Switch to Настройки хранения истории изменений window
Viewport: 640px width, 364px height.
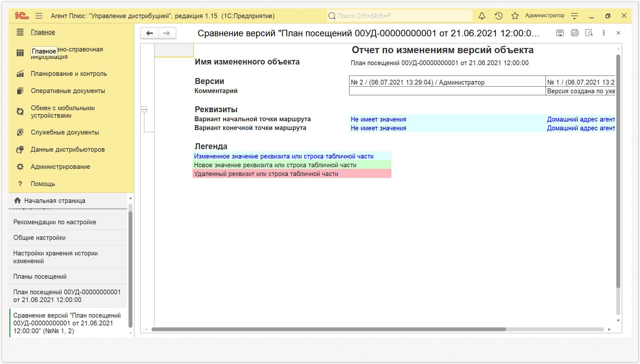coord(68,257)
